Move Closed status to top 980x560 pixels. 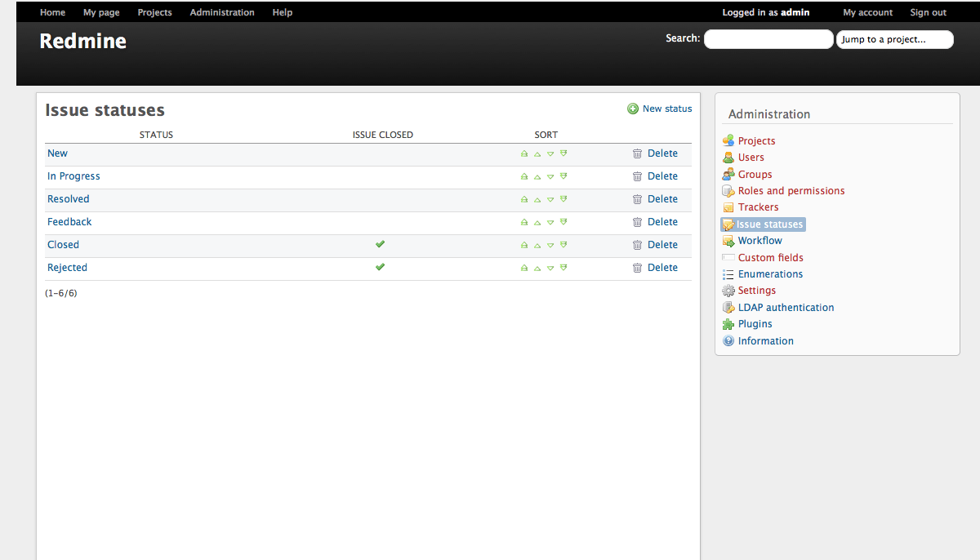click(524, 245)
